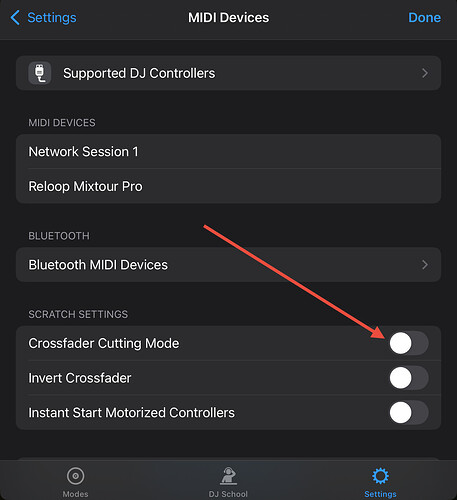
Task: Turn on Instant Start Motorized Controllers
Action: pyautogui.click(x=409, y=413)
